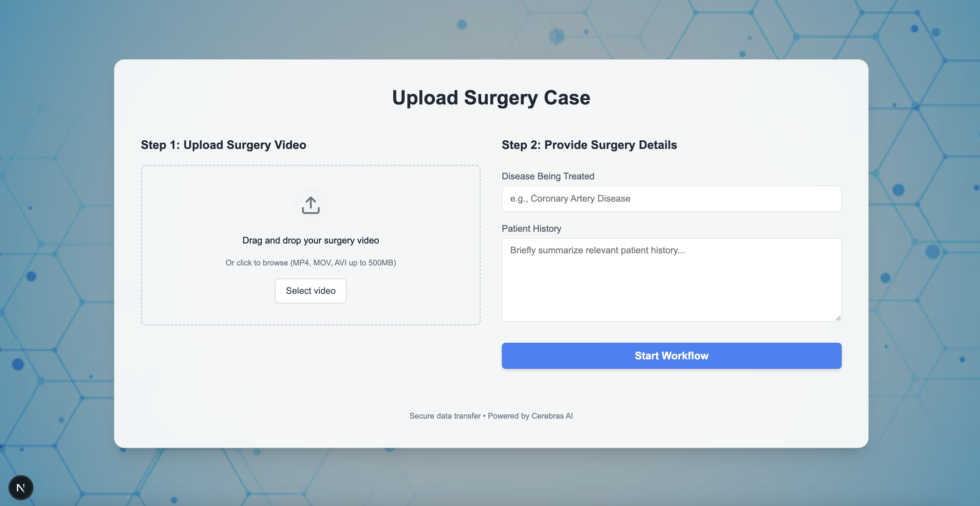Click the upload arrow icon in the drop zone
The image size is (980, 506).
(311, 205)
